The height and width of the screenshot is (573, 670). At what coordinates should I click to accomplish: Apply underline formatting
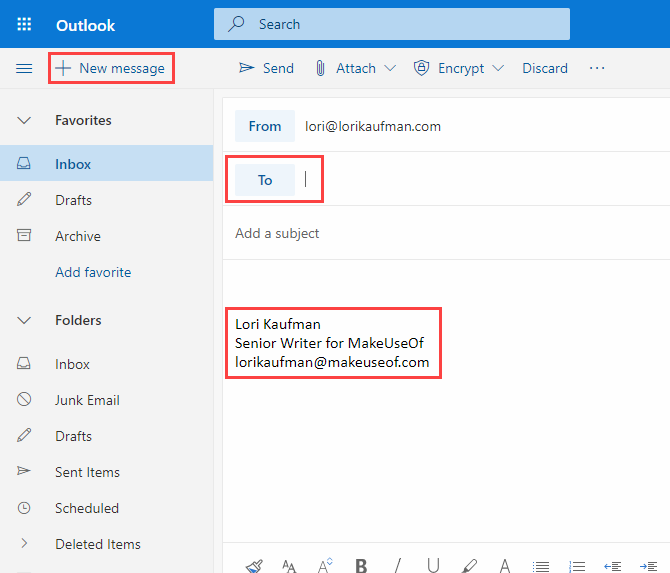[433, 565]
